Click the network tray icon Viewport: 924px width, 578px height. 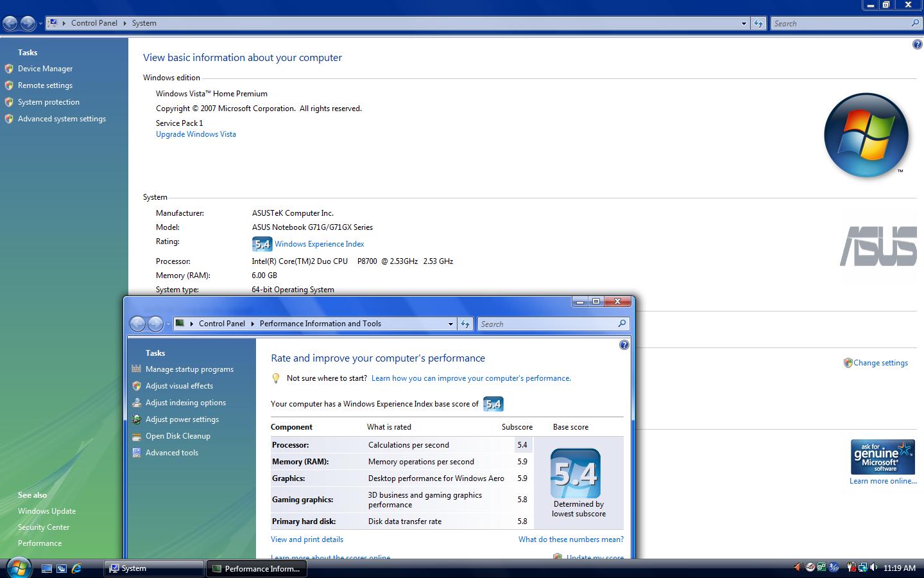(x=863, y=568)
